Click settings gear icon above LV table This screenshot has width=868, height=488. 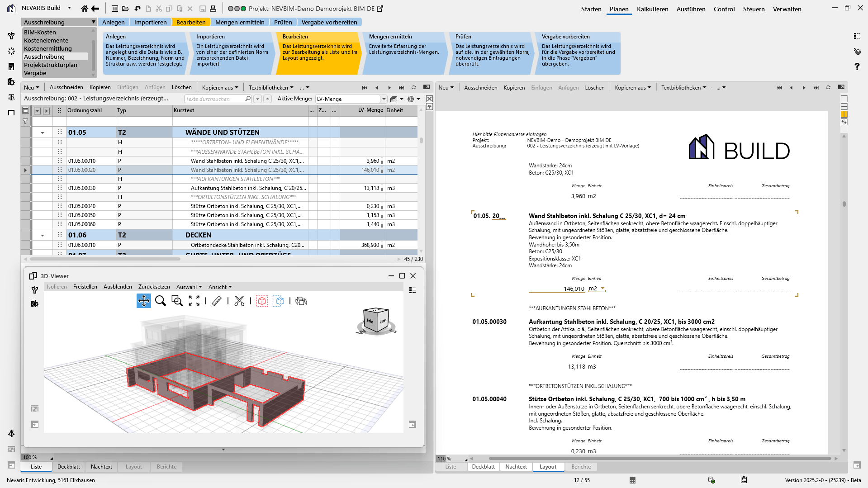(411, 99)
